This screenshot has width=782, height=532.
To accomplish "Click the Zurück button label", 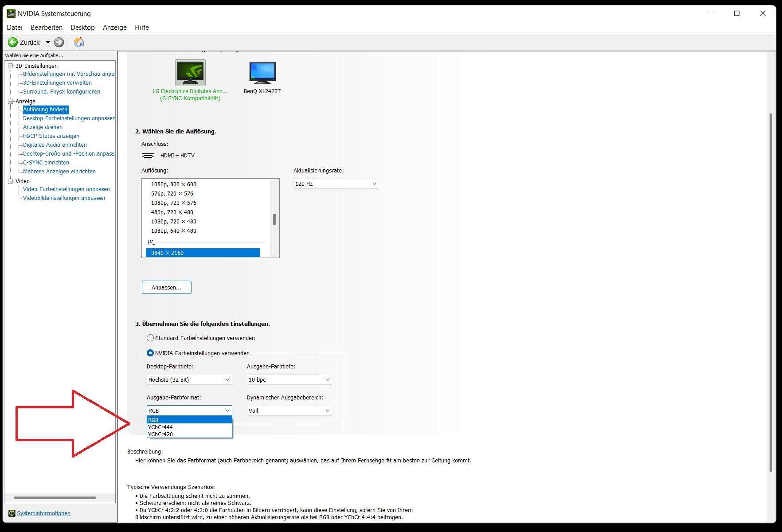I will click(x=30, y=43).
